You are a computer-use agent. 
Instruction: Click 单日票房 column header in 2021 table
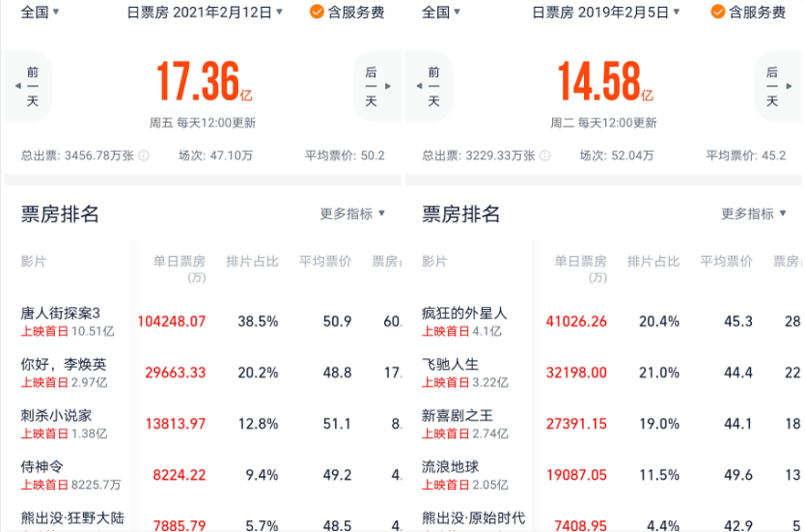pos(180,269)
